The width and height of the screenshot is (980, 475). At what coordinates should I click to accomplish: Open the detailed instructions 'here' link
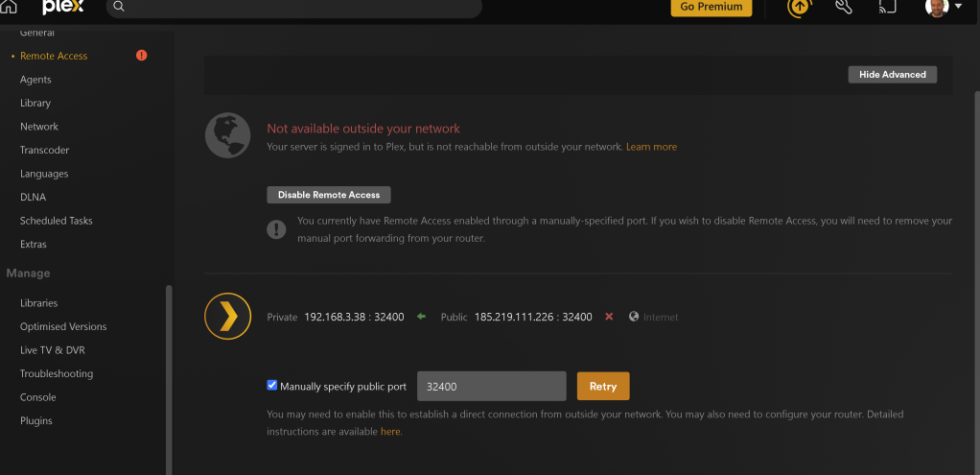tap(390, 431)
